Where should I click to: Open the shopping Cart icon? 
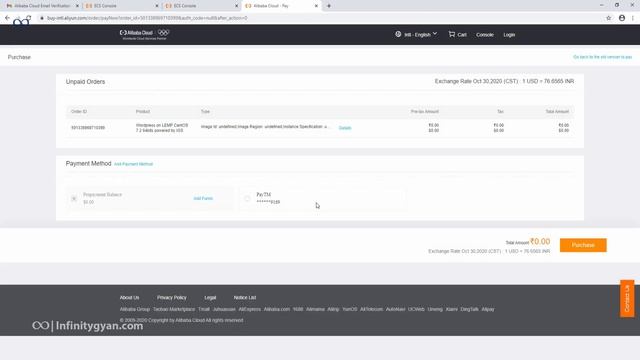click(451, 34)
